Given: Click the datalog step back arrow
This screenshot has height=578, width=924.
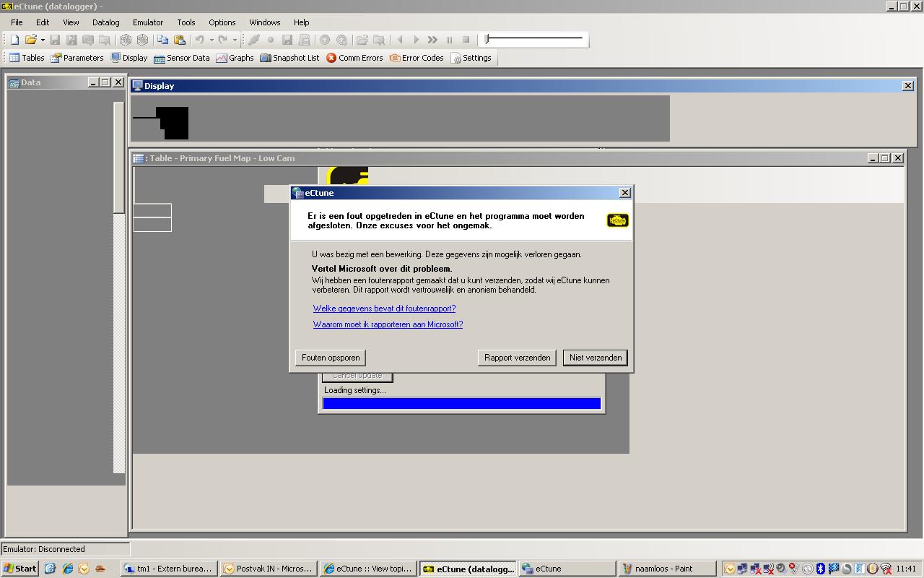Looking at the screenshot, I should click(x=400, y=40).
